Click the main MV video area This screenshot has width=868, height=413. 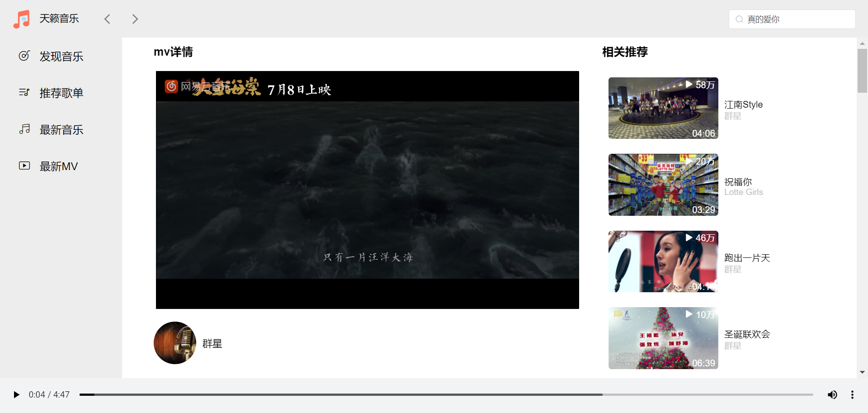click(368, 190)
